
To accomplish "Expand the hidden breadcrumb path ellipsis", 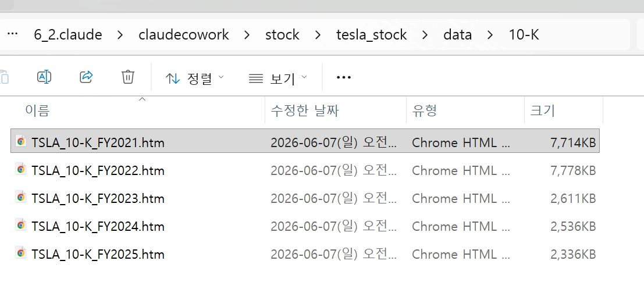I will [x=13, y=34].
